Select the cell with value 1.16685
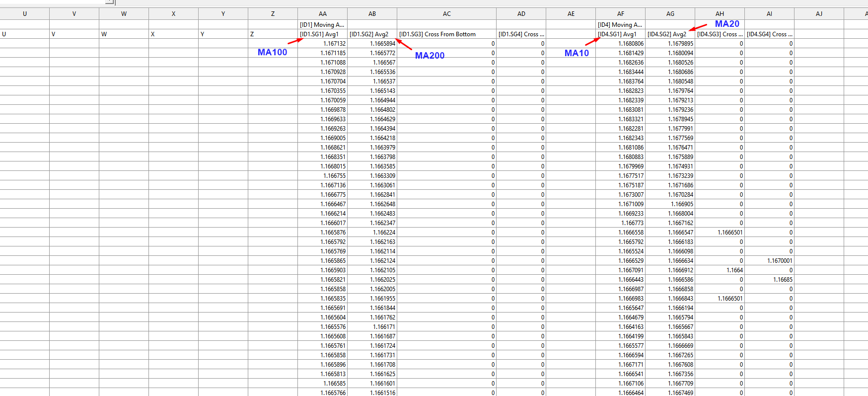This screenshot has height=396, width=868. point(770,280)
